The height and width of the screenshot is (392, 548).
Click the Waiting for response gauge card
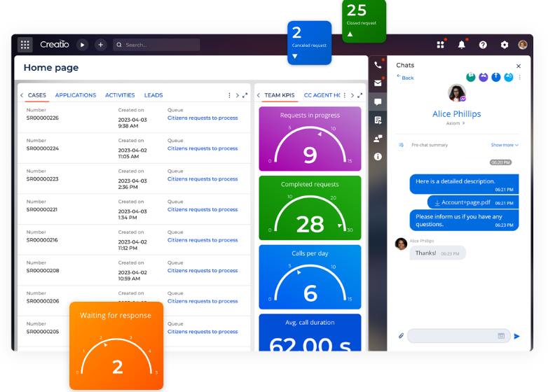(x=116, y=346)
